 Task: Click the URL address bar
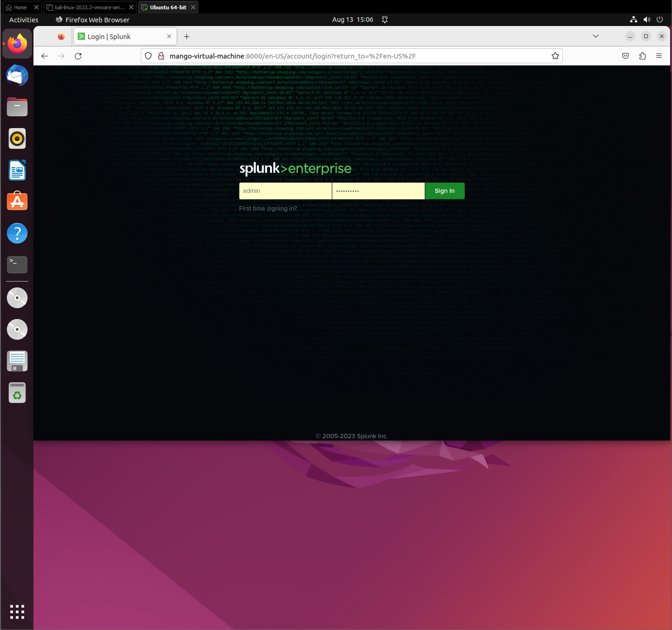351,56
